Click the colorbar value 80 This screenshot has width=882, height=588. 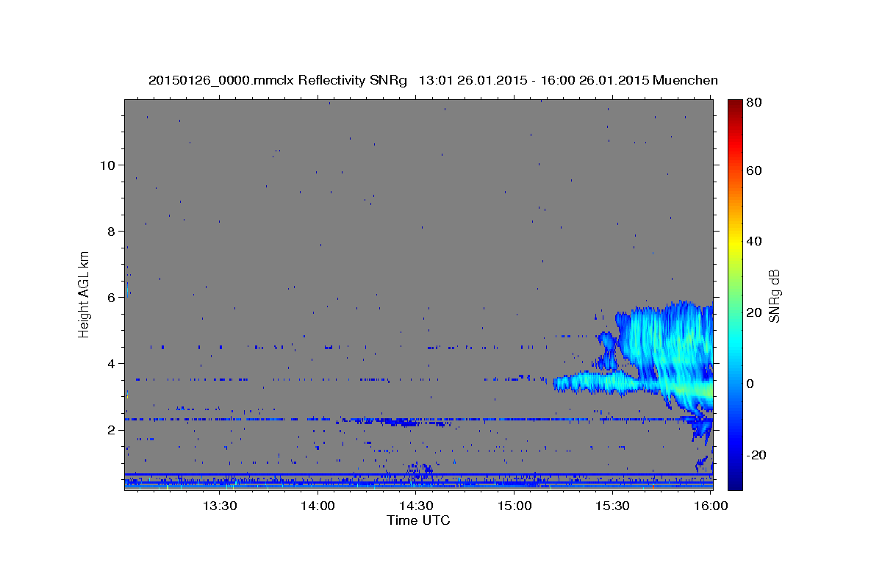point(756,103)
